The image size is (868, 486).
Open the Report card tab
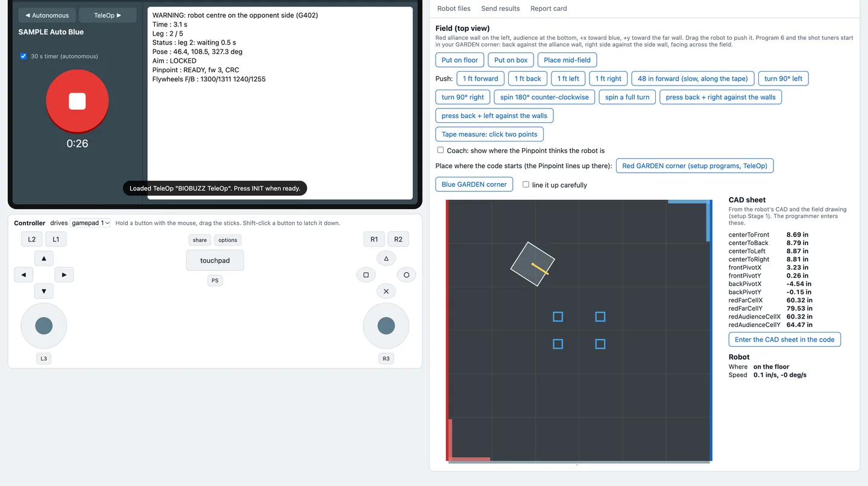point(549,8)
